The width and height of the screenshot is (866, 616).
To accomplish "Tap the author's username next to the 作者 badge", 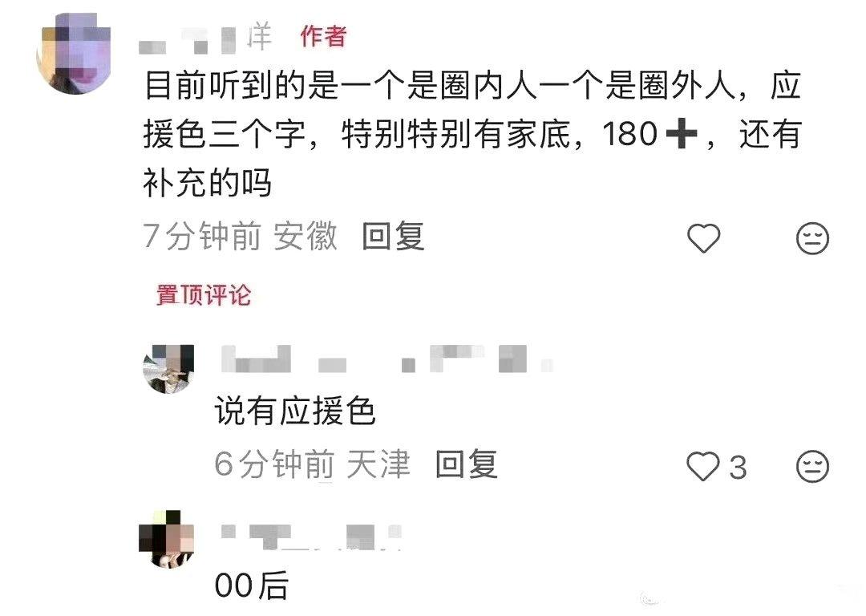I will pyautogui.click(x=205, y=38).
